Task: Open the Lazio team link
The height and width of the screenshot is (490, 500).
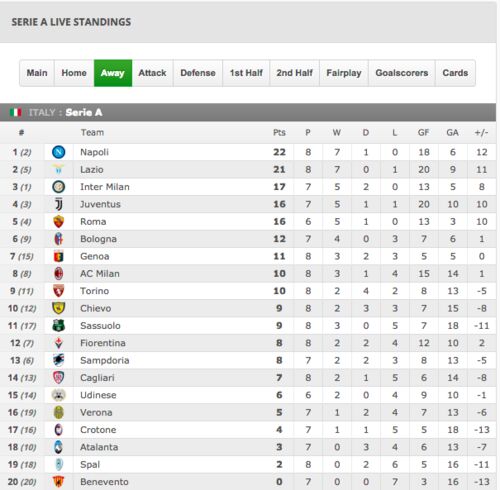Action: (92, 169)
